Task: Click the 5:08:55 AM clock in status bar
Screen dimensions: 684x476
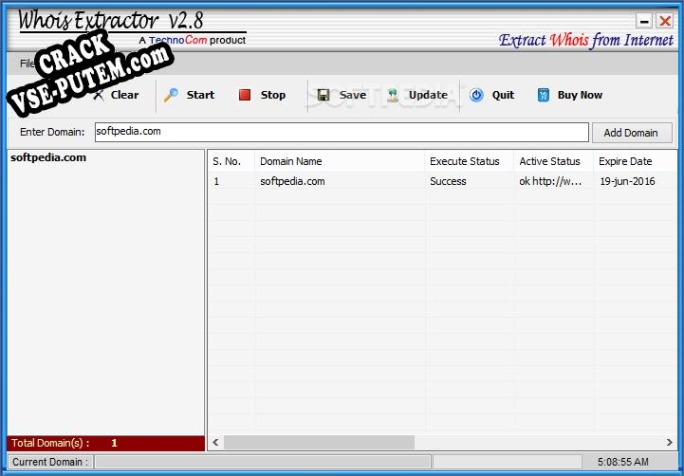Action: coord(623,462)
